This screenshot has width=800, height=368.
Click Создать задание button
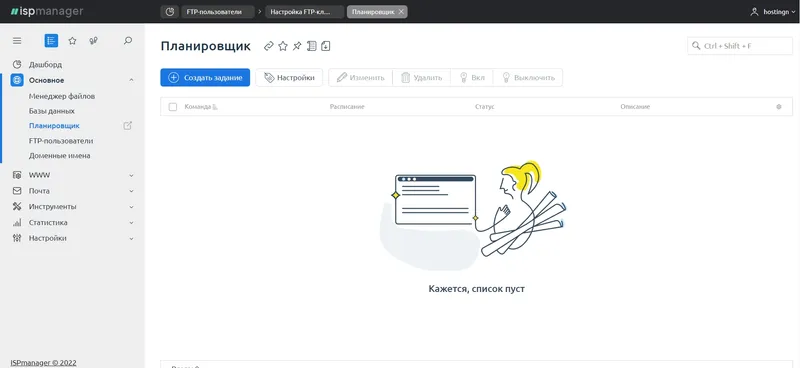coord(205,78)
